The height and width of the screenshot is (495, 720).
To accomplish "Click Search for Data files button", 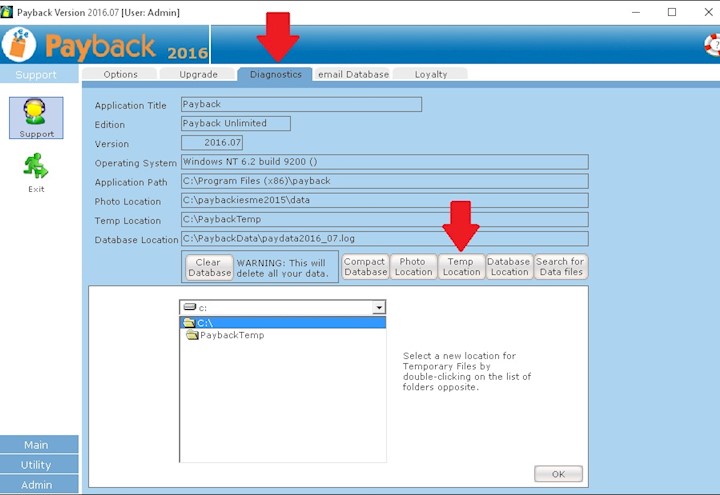I will [x=560, y=267].
